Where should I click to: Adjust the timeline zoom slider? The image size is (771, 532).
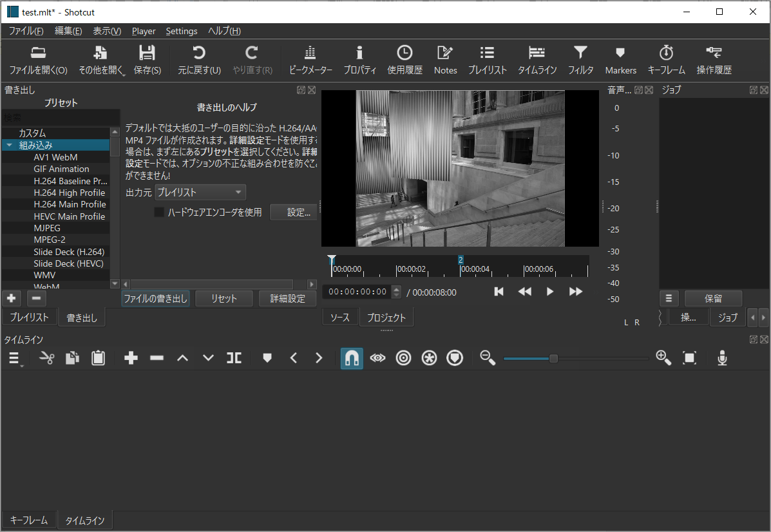click(553, 358)
